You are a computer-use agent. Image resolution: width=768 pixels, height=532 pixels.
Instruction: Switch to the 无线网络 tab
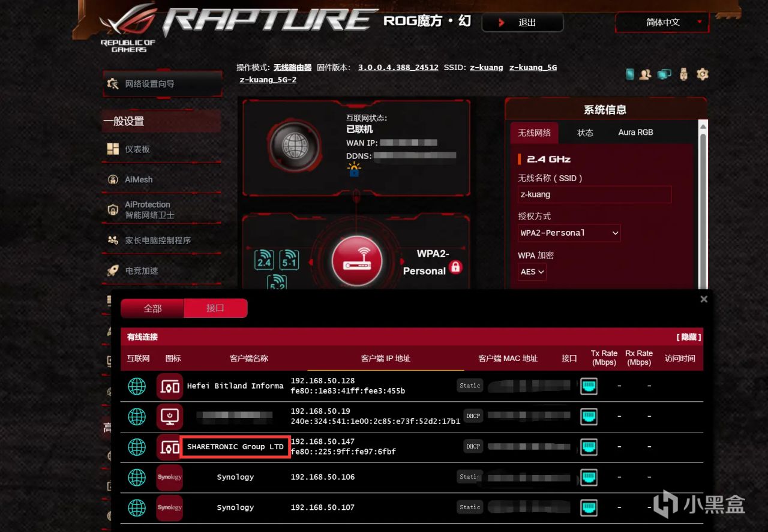(x=534, y=133)
